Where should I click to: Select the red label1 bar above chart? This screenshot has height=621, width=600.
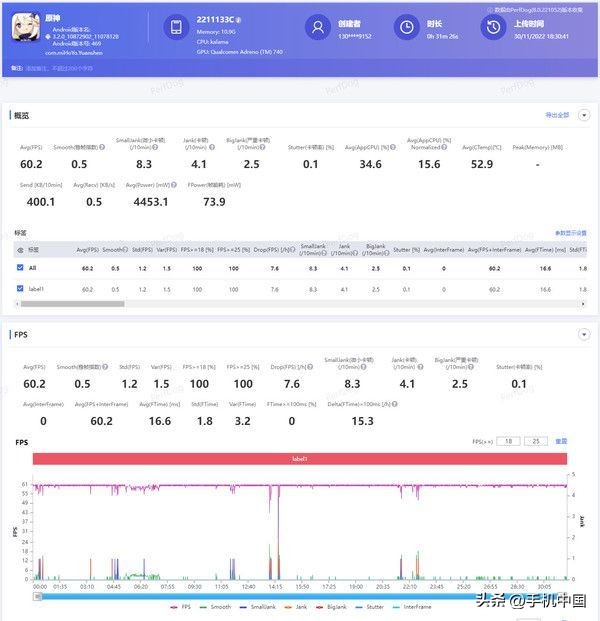[300, 458]
